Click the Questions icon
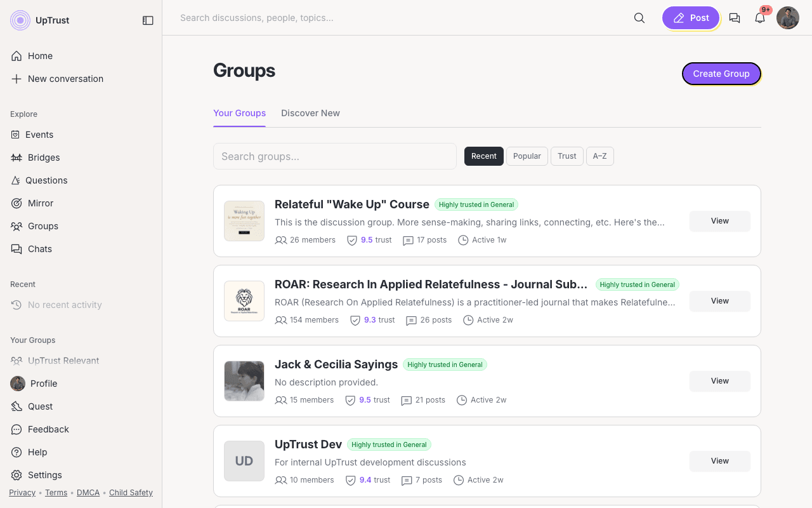This screenshot has height=508, width=812. coord(15,180)
